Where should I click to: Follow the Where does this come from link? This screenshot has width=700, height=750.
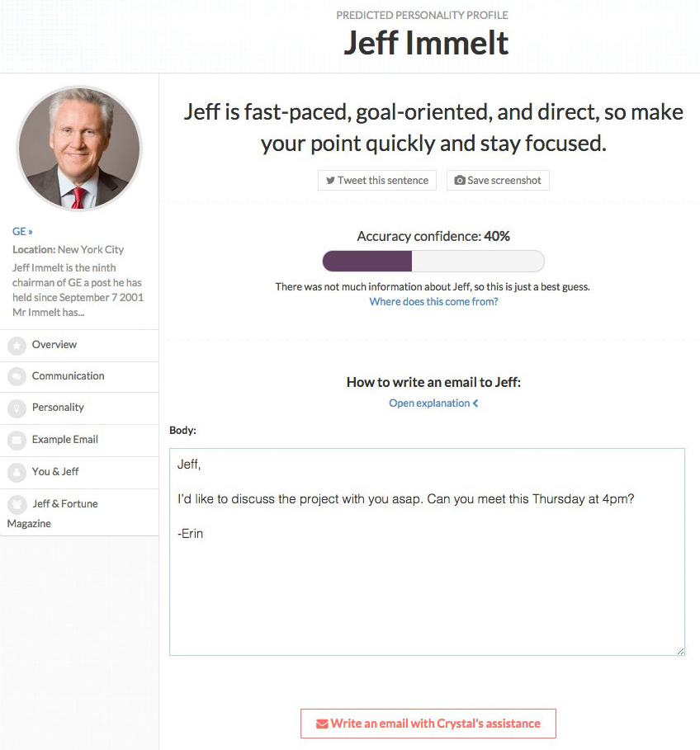[x=433, y=302]
